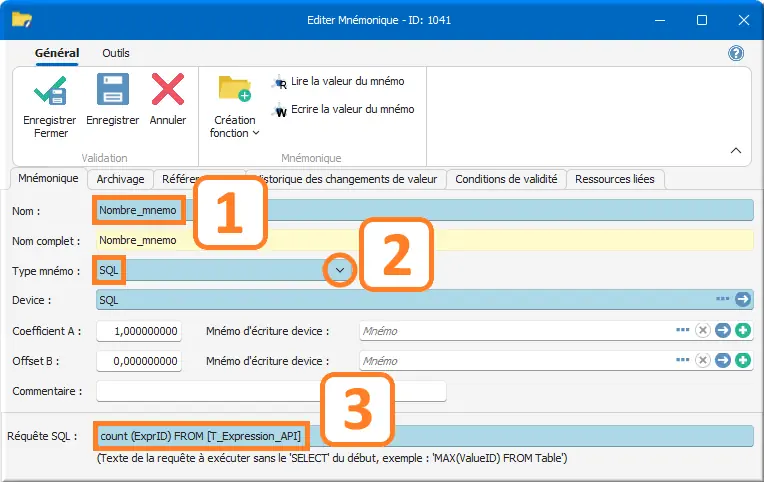Click the Enregistrer floppy disk icon

pos(113,89)
